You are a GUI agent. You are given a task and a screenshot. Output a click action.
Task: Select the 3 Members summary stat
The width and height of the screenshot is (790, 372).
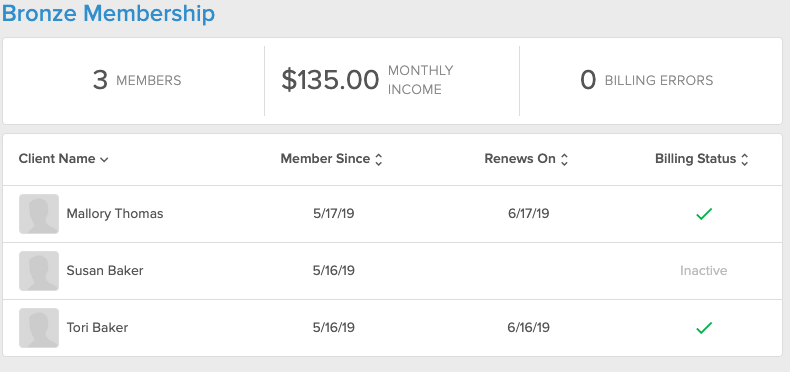[x=137, y=80]
